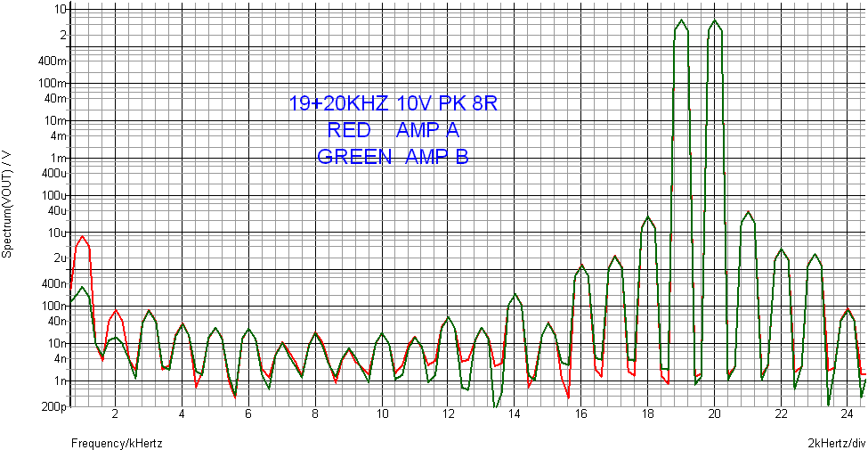Image resolution: width=868 pixels, height=450 pixels.
Task: Click the y-axis label '1m'
Action: [x=60, y=158]
